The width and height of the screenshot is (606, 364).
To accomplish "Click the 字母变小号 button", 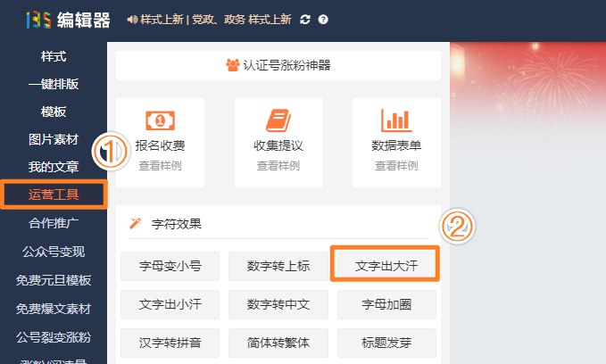I will 170,266.
